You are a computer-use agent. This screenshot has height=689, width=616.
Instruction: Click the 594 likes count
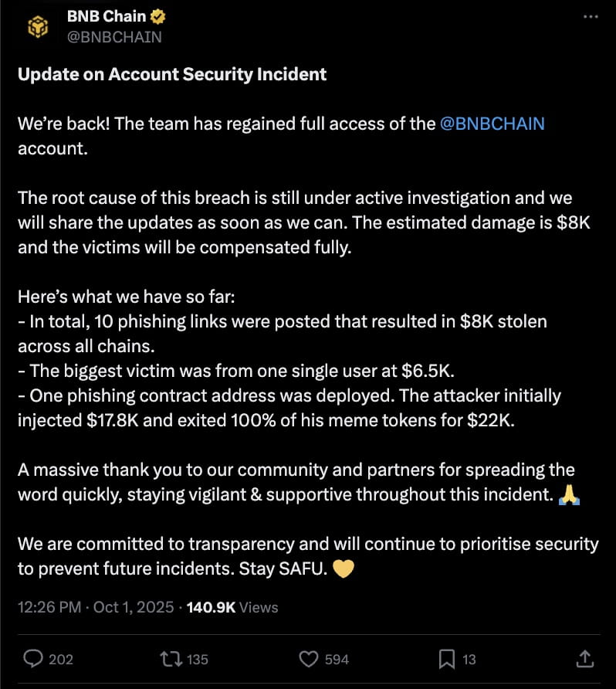(x=337, y=659)
